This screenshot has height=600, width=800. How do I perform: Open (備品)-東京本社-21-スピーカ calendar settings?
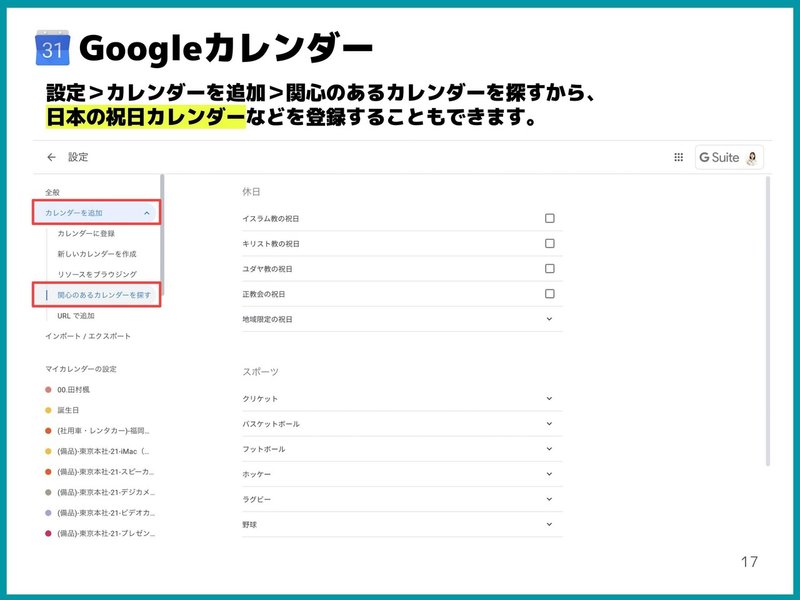click(x=106, y=472)
